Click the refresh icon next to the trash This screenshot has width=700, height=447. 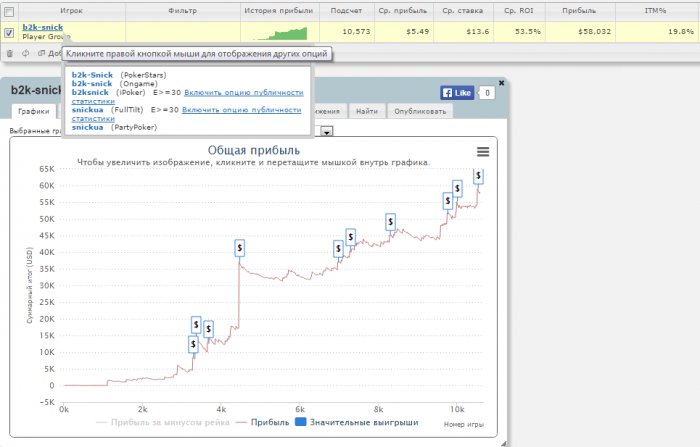[25, 53]
